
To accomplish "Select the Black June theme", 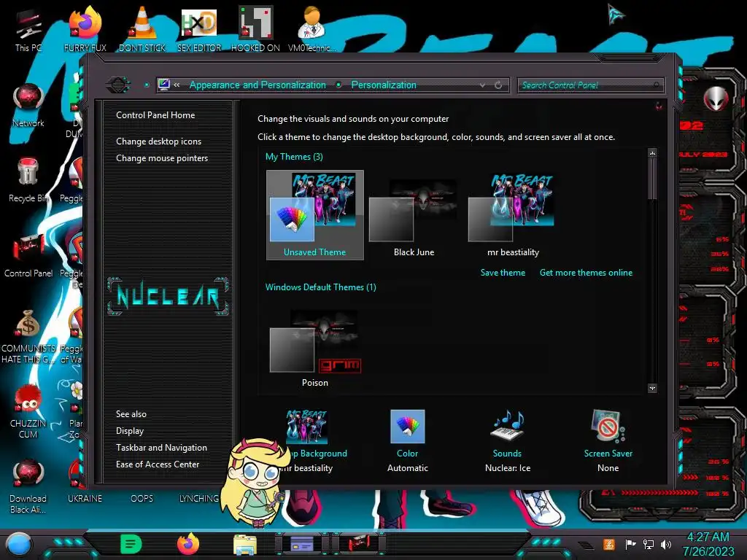I will [x=414, y=215].
